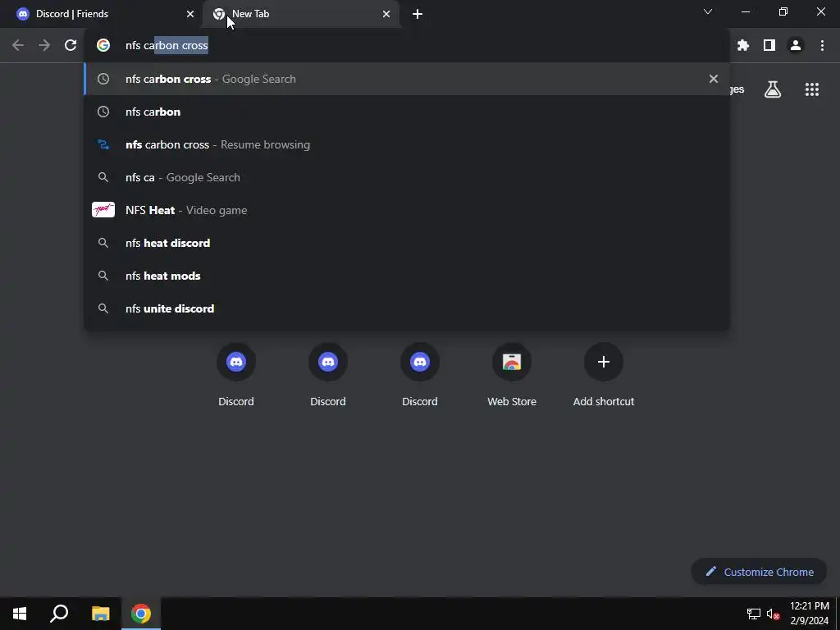
Task: Click the network tray icon
Action: (x=754, y=614)
